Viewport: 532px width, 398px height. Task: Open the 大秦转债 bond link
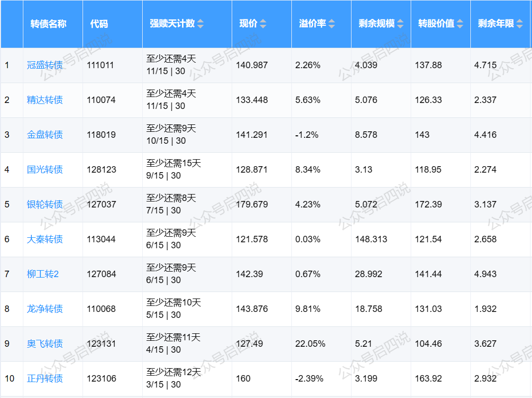(45, 239)
